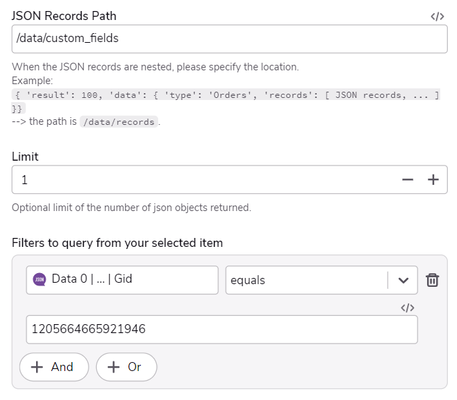
Task: Click the purple JSON source icon
Action: point(39,279)
